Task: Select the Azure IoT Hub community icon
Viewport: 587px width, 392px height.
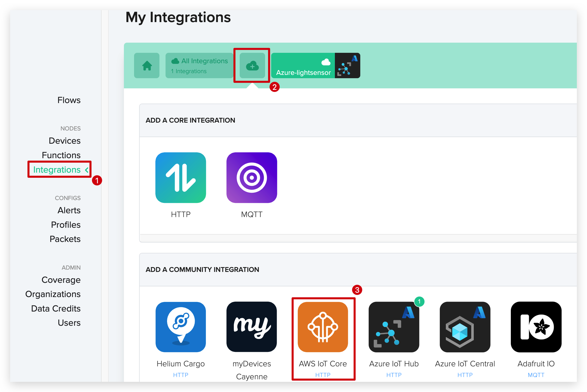Action: click(394, 327)
